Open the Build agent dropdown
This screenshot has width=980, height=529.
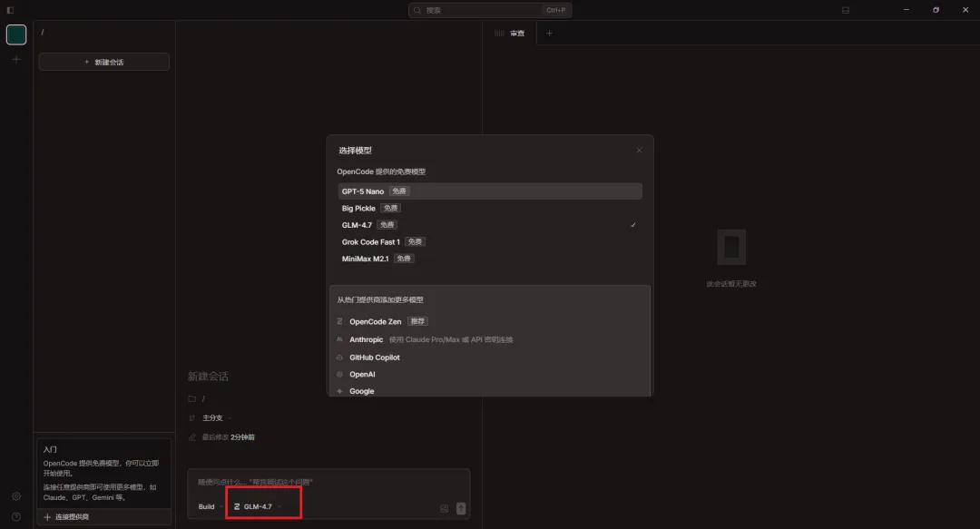tap(211, 506)
